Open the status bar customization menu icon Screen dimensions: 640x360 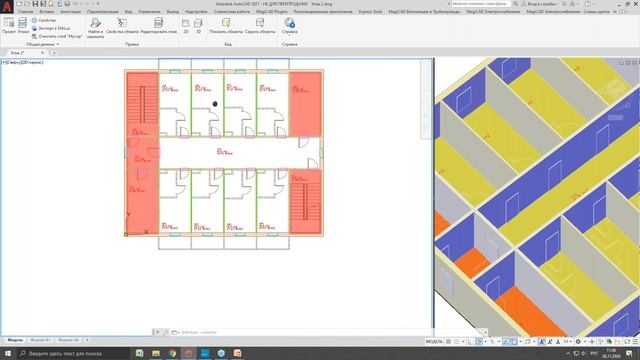635,342
